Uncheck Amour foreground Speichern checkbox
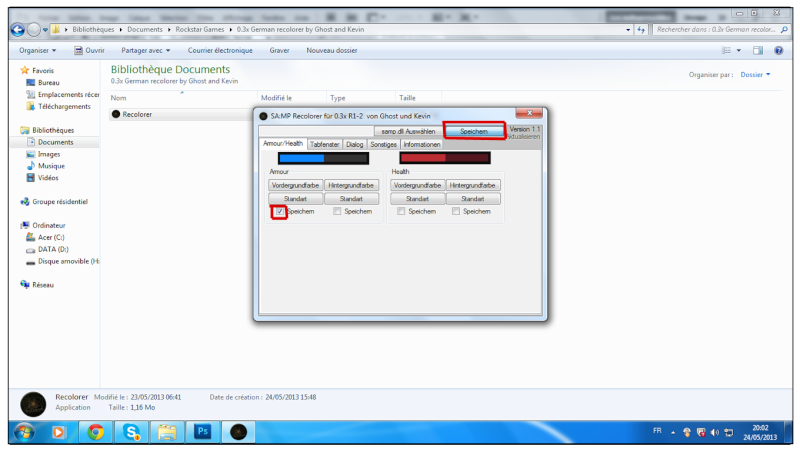Screen dimensions: 800x452 (280, 211)
